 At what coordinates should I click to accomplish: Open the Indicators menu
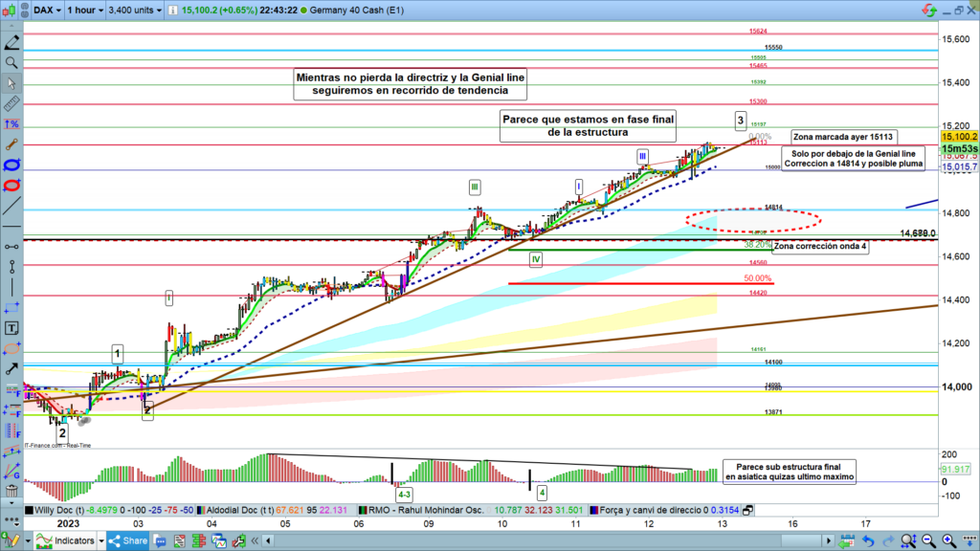[66, 540]
